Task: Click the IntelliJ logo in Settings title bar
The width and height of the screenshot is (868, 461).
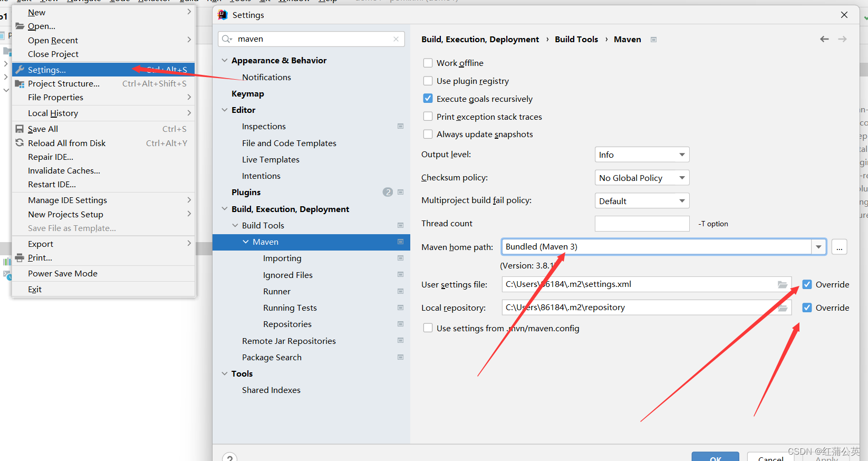Action: pos(223,15)
